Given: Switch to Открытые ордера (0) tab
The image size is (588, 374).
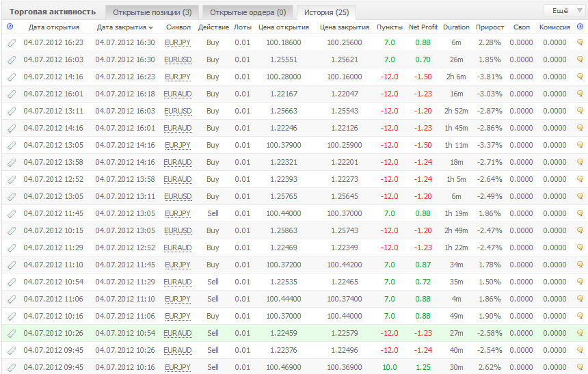Looking at the screenshot, I should pyautogui.click(x=248, y=12).
